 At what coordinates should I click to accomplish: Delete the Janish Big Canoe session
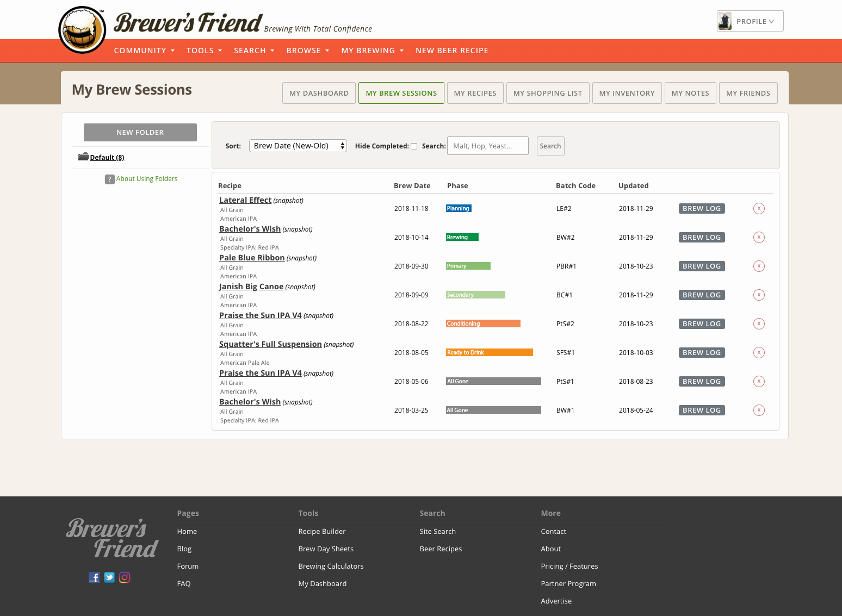(x=759, y=295)
